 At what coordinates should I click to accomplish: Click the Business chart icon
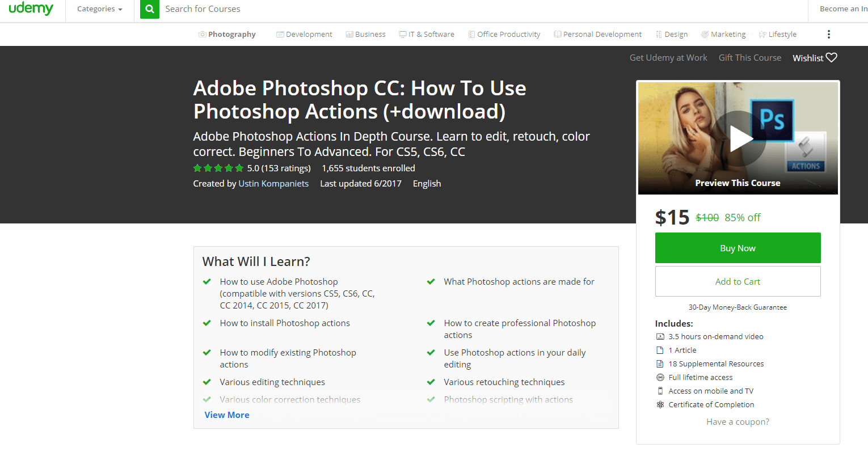click(349, 35)
